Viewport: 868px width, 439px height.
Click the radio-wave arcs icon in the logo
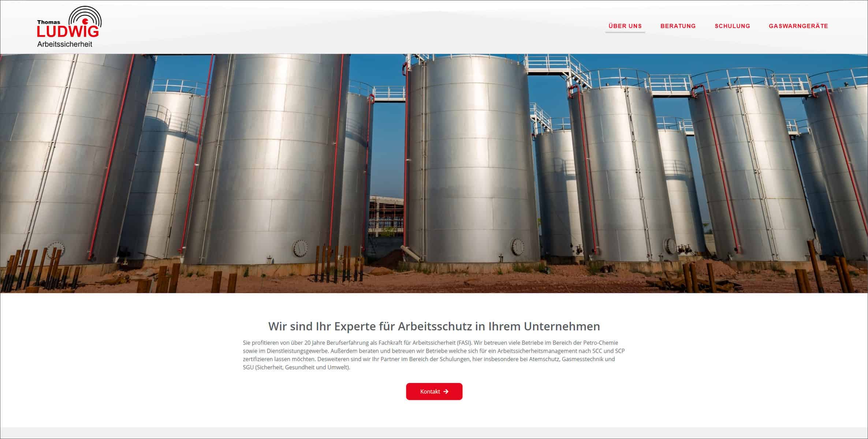tap(85, 16)
